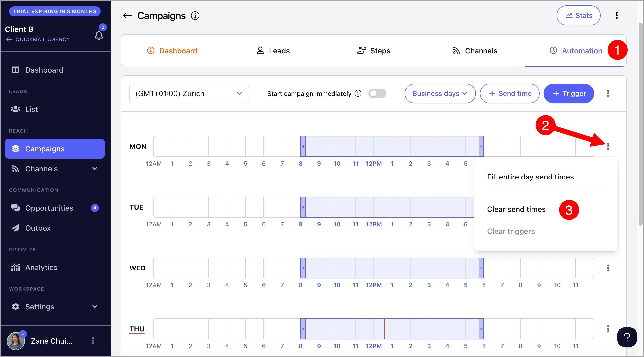Grab Monday send window left handle
Image resolution: width=644 pixels, height=357 pixels.
(303, 146)
